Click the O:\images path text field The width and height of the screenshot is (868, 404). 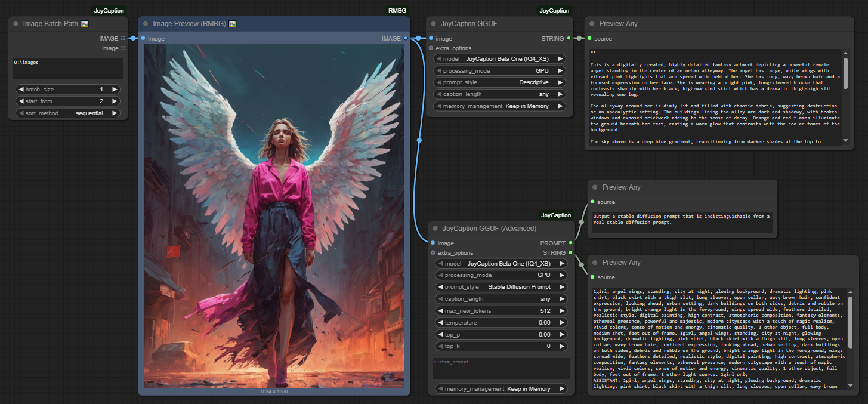tap(68, 69)
